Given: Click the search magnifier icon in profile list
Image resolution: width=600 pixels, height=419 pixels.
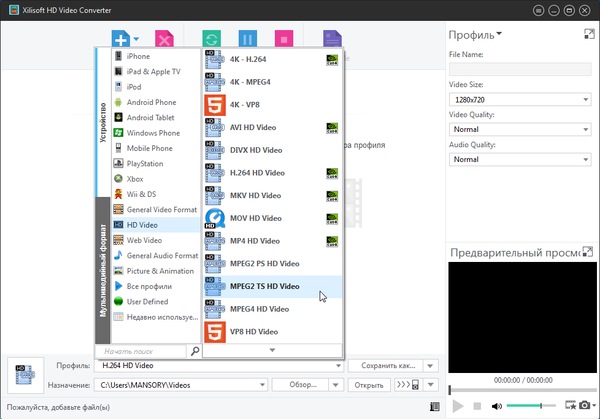Looking at the screenshot, I should (x=194, y=352).
